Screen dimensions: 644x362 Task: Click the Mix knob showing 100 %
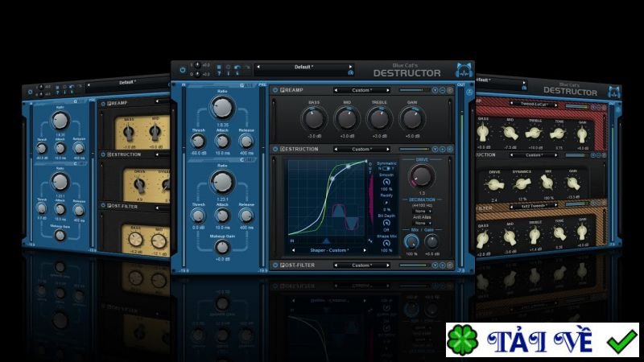[411, 242]
